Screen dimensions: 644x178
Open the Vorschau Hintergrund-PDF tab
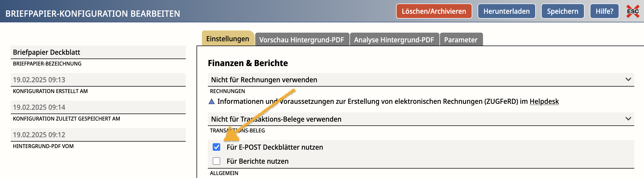[302, 40]
